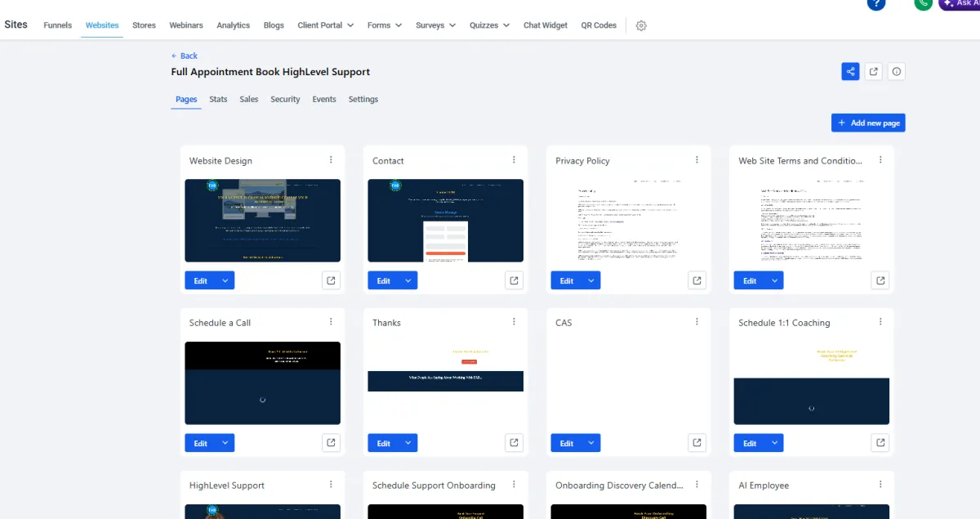Open three-dot menu on Contact card

pos(514,160)
